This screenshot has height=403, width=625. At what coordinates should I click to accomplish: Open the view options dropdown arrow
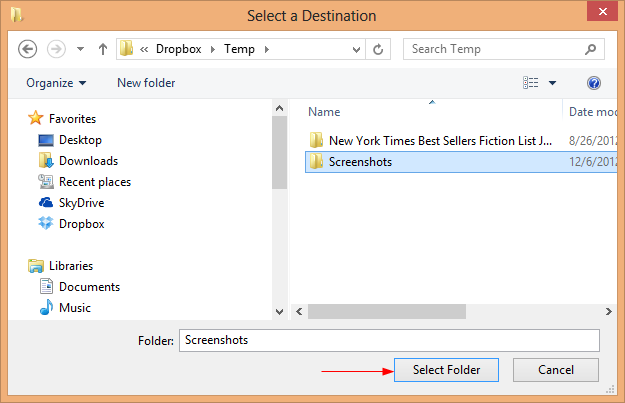pyautogui.click(x=552, y=83)
